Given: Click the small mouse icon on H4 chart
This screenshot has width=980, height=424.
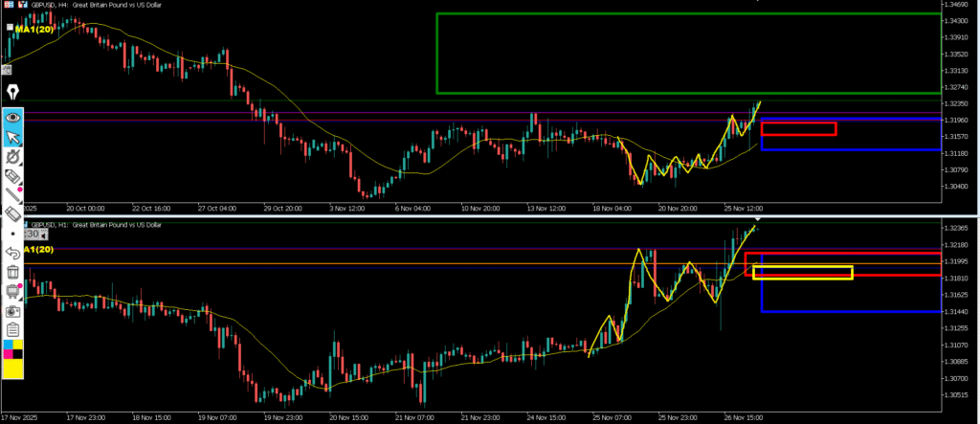Looking at the screenshot, I should (x=7, y=70).
